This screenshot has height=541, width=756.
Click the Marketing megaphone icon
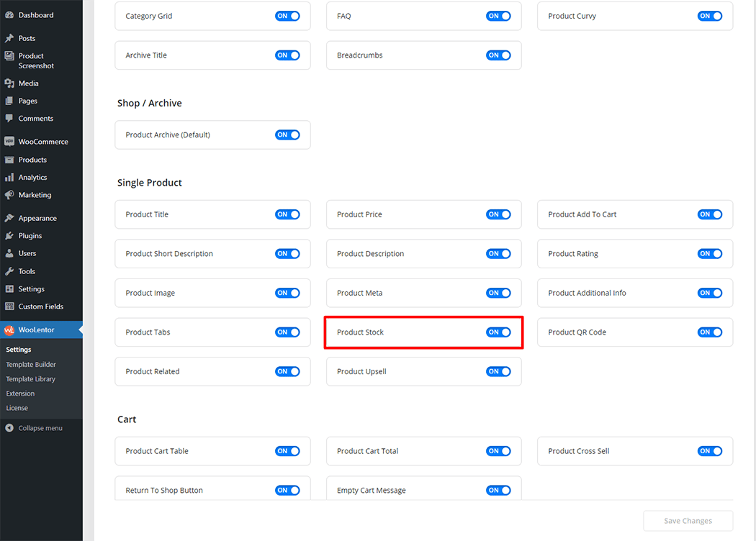pyautogui.click(x=9, y=195)
